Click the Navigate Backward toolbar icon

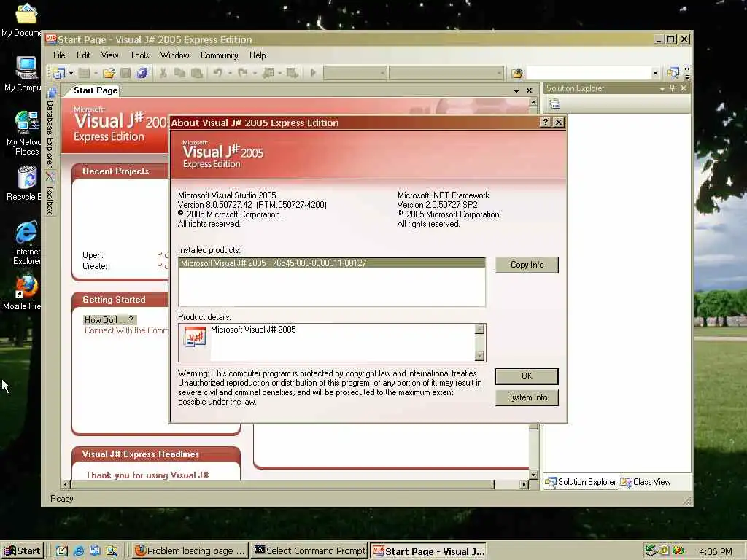[x=268, y=73]
